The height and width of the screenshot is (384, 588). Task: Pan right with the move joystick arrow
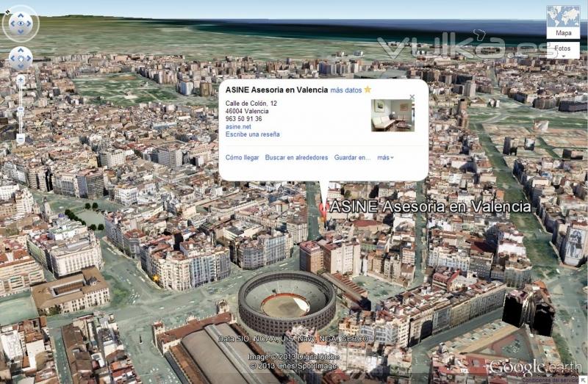29,58
